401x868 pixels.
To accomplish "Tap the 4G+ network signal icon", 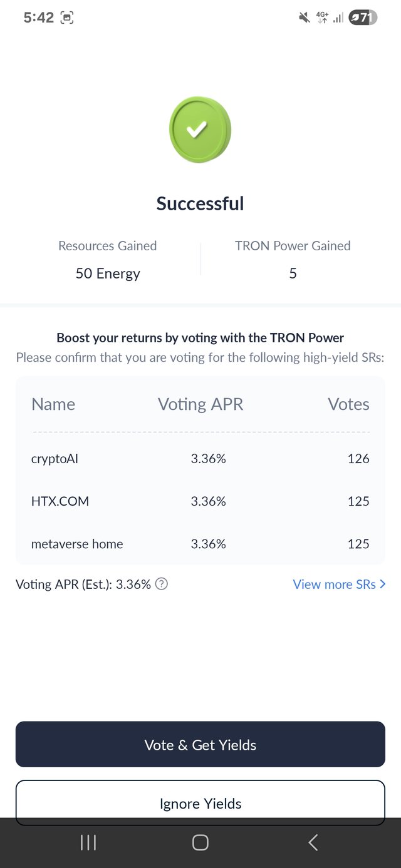I will (322, 18).
